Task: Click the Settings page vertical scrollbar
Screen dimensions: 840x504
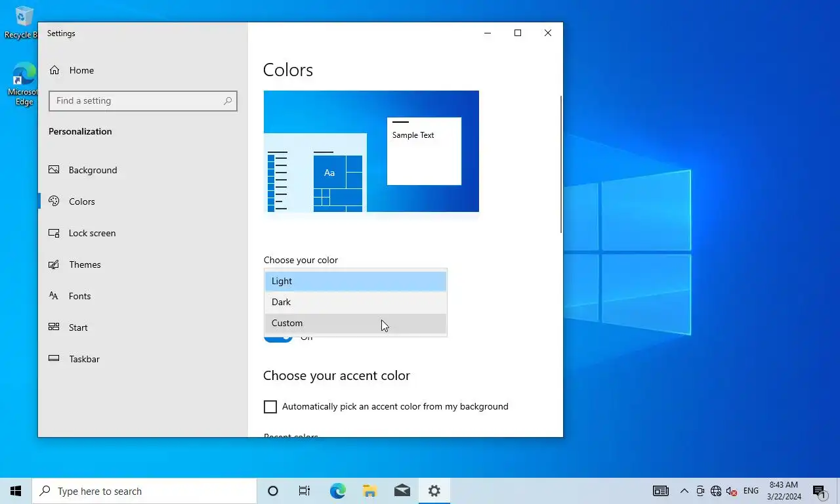Action: click(560, 164)
